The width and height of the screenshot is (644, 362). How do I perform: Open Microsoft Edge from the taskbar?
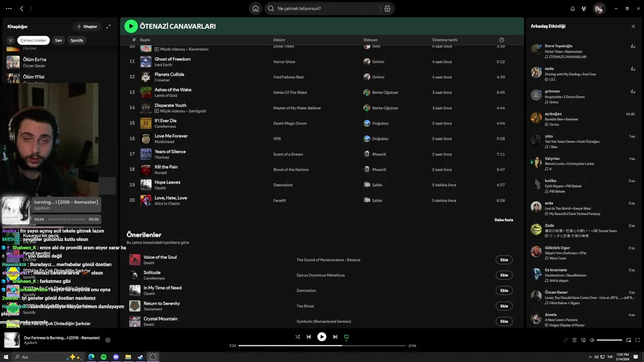[x=91, y=357]
